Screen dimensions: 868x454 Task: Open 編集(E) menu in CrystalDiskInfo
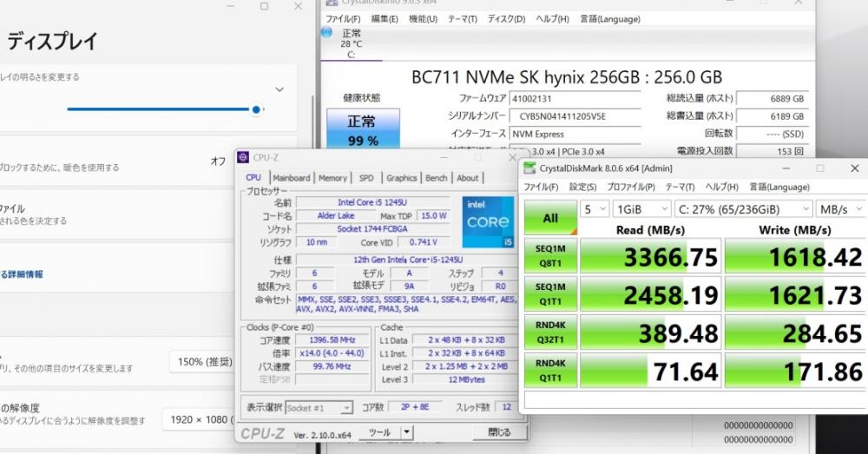point(385,19)
